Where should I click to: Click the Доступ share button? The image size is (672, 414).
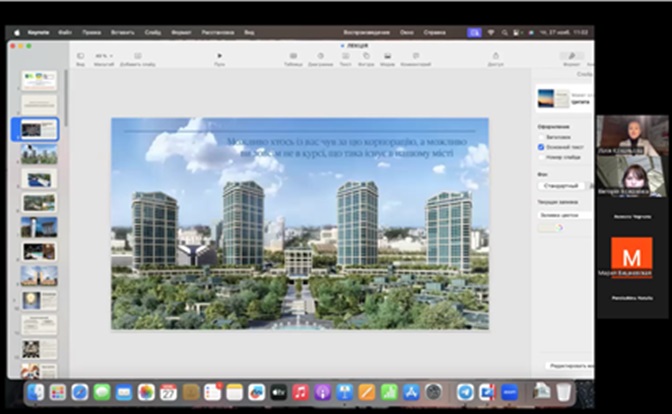coord(495,56)
